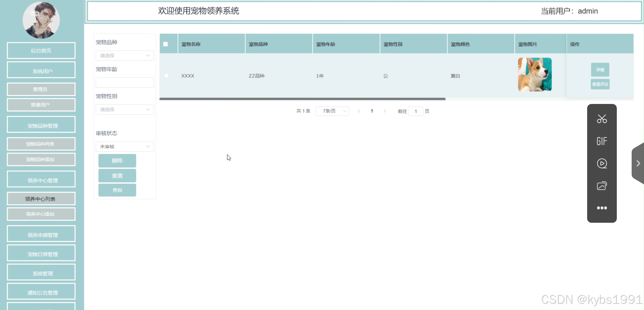This screenshot has width=644, height=310.
Task: Open 系统管理 sidebar menu
Action: click(x=41, y=272)
